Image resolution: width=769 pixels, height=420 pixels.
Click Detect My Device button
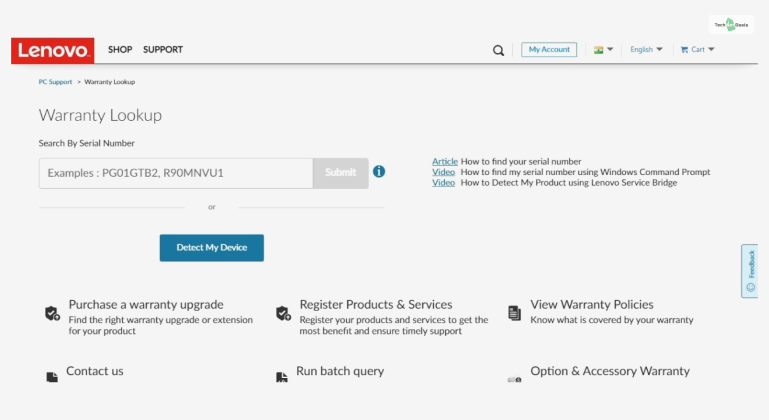click(211, 248)
